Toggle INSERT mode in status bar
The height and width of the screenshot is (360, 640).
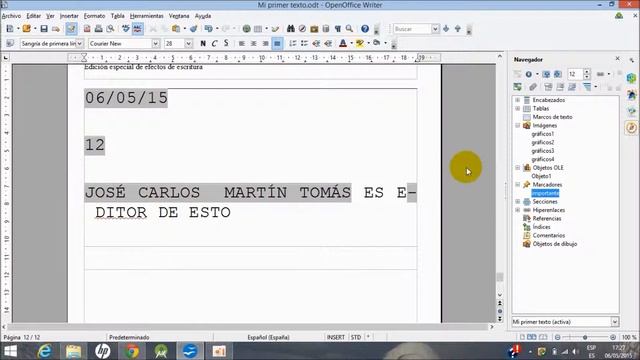[336, 337]
